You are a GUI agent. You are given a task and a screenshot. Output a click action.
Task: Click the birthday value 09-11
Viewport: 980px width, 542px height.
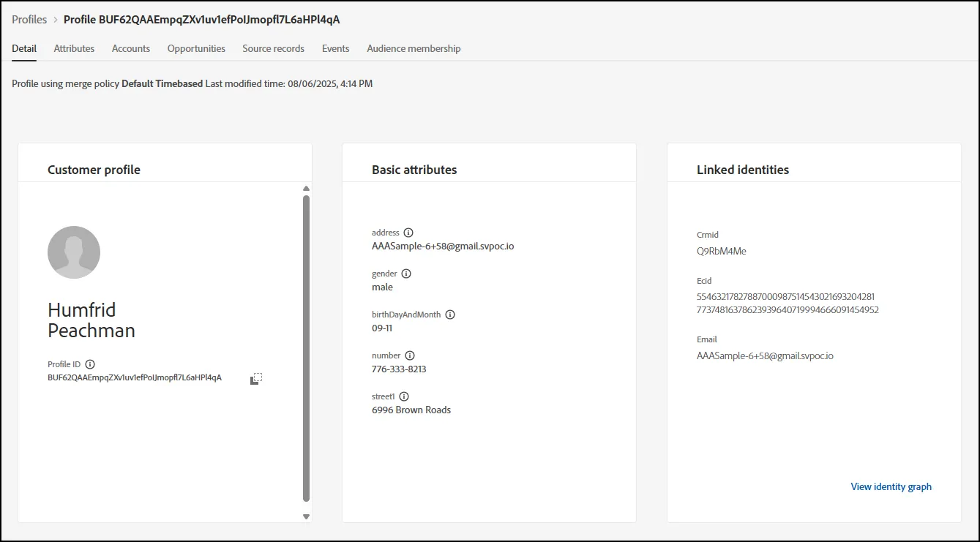pos(382,328)
